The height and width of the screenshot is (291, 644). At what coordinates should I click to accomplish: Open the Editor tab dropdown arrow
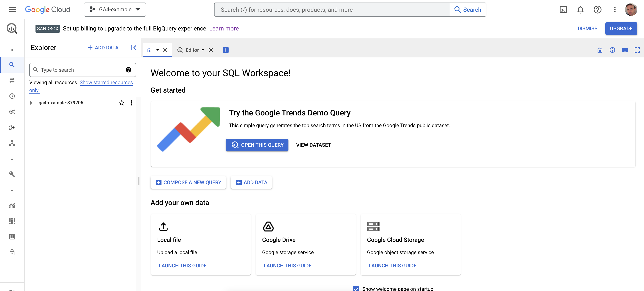203,50
